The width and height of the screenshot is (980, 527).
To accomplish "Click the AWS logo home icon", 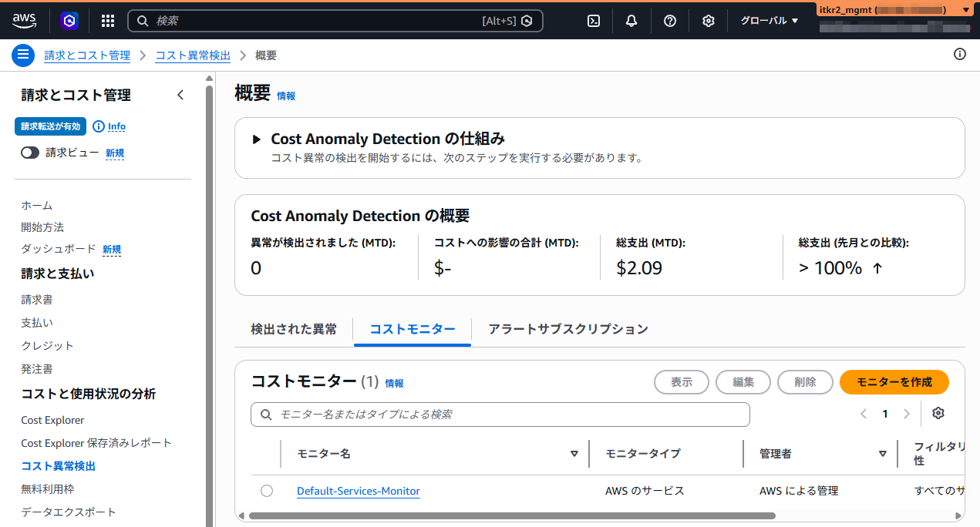I will point(25,21).
